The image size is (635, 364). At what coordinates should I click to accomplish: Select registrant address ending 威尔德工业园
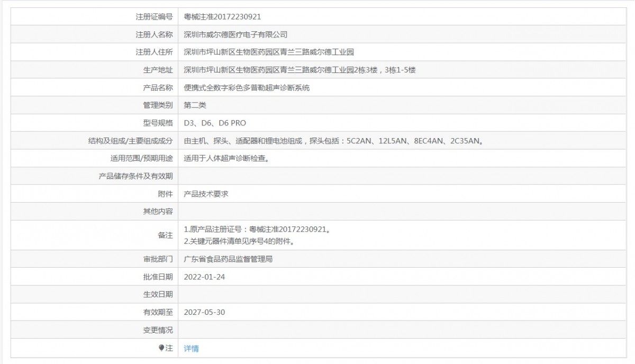[268, 52]
